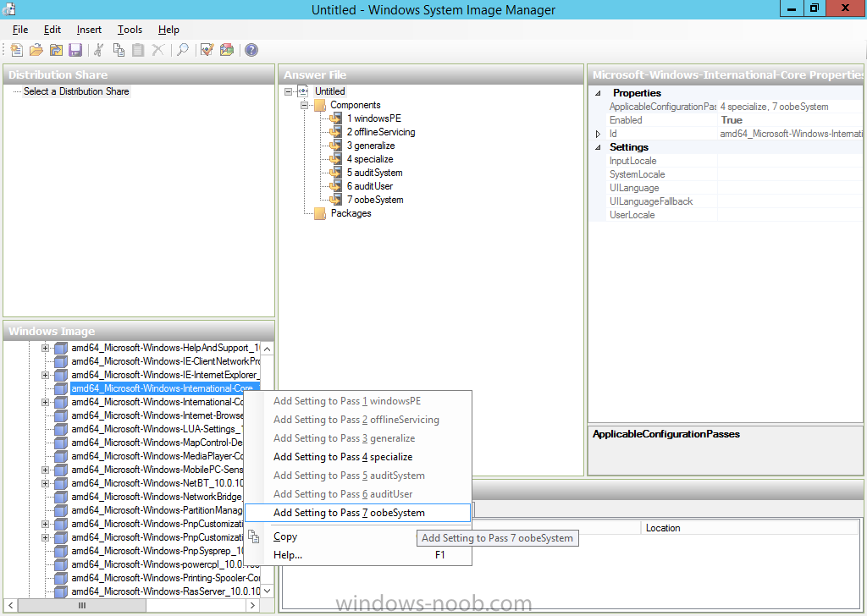
Task: Click the UserLocale value field
Action: point(790,215)
